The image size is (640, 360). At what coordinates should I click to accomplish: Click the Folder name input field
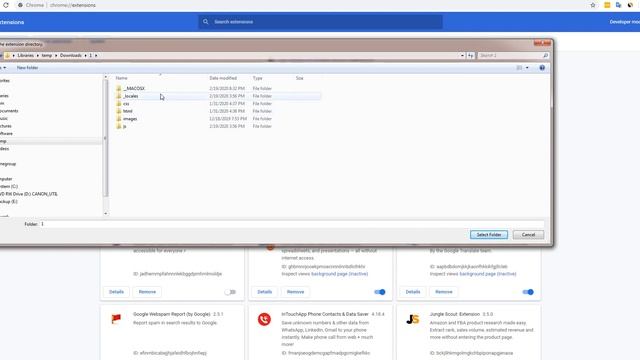click(292, 224)
